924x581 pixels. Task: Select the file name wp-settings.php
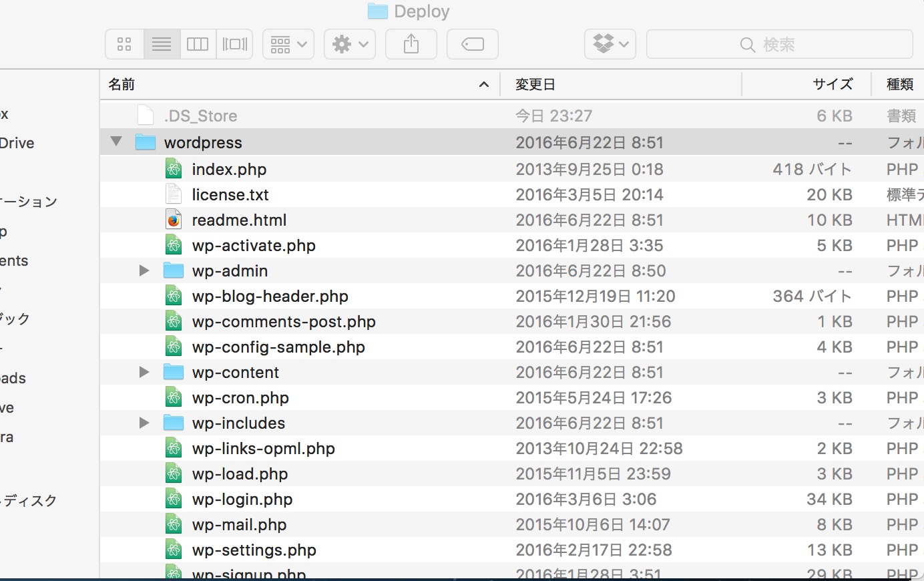click(x=254, y=550)
